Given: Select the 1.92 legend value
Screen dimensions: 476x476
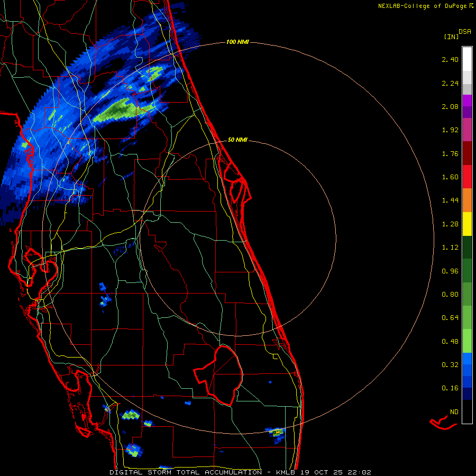Looking at the screenshot, I should (450, 130).
